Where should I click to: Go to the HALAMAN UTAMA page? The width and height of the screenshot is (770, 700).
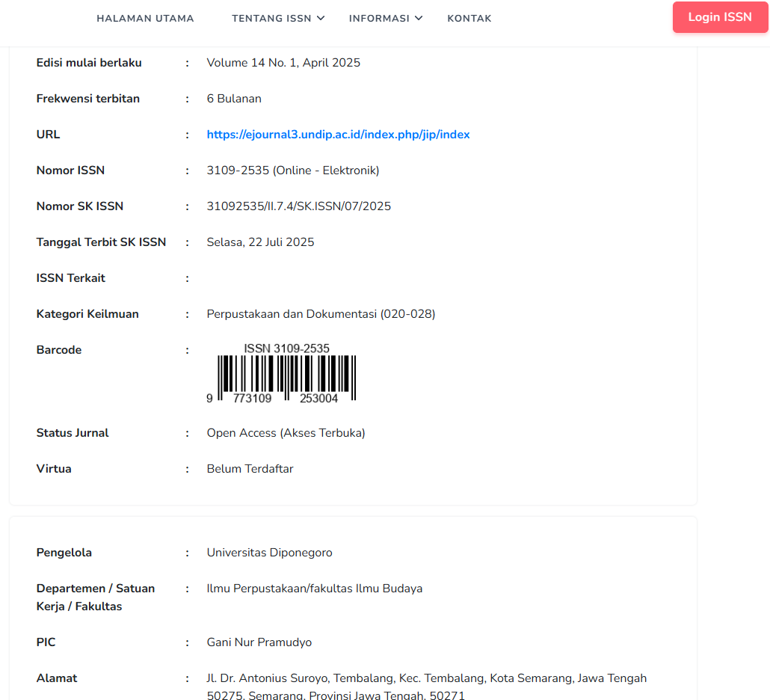145,19
